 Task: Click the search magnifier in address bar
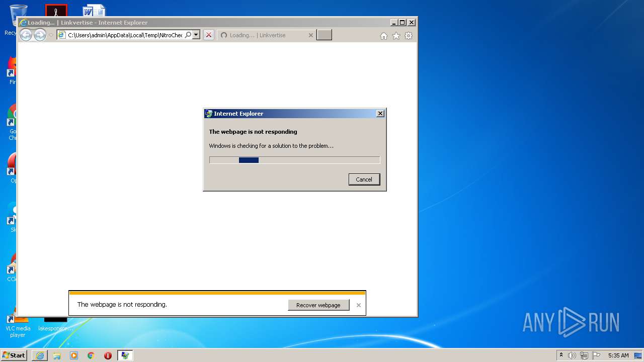(x=188, y=35)
